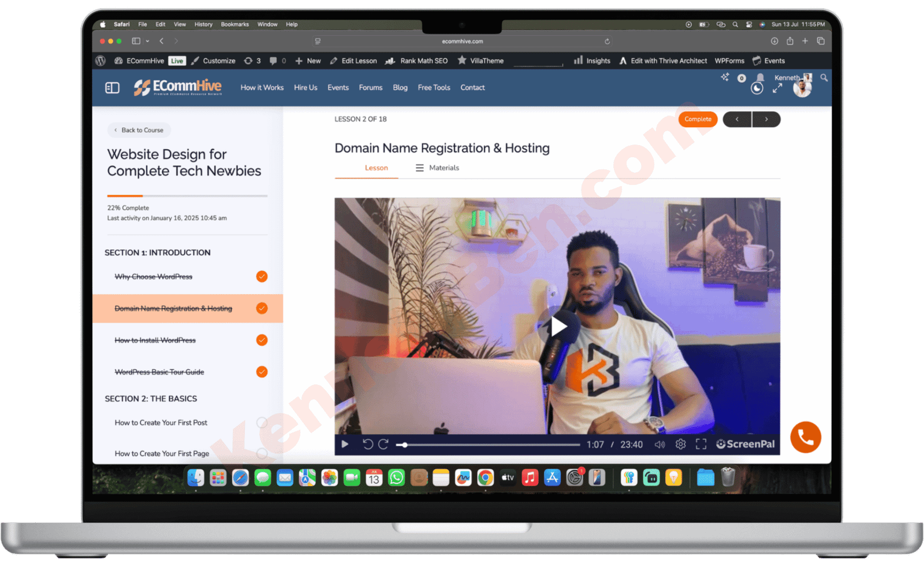The height and width of the screenshot is (578, 924).
Task: Open lesson How to Create Your First Post
Action: coord(161,423)
